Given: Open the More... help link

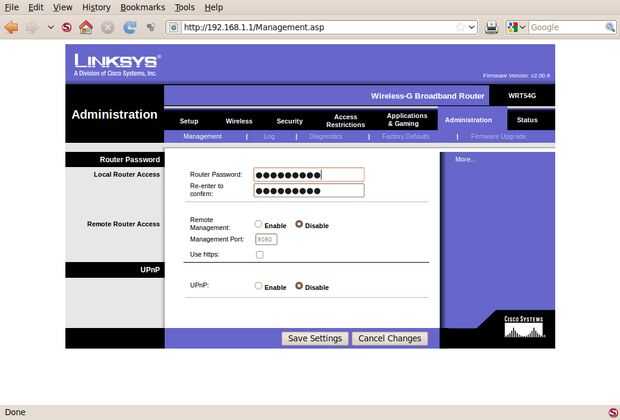Looking at the screenshot, I should point(464,159).
